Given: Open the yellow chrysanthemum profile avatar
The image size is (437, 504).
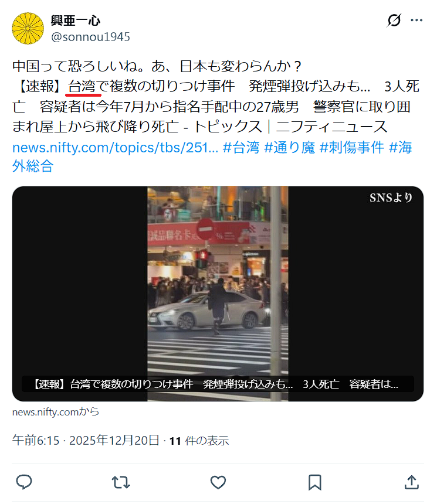Looking at the screenshot, I should pyautogui.click(x=28, y=29).
